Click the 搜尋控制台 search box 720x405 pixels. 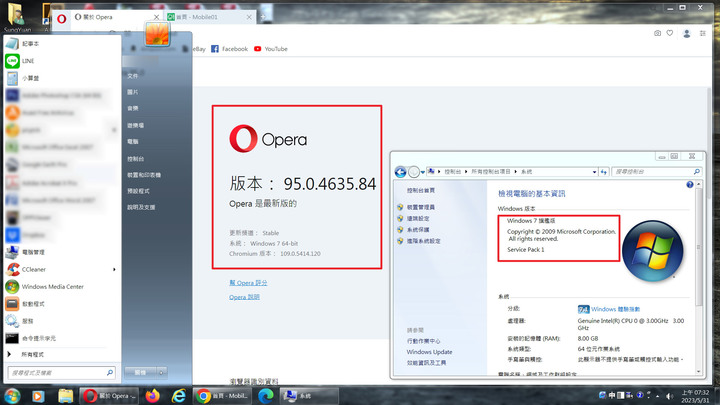tap(657, 172)
